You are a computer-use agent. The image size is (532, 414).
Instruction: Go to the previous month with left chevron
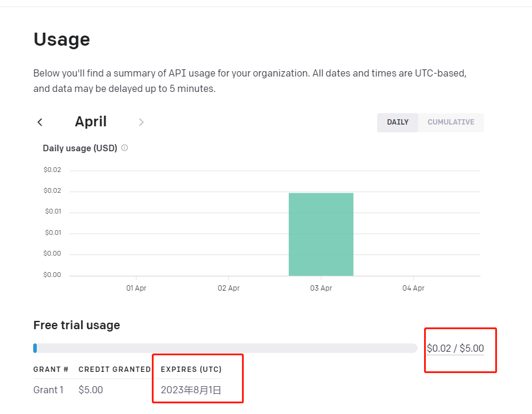[40, 122]
